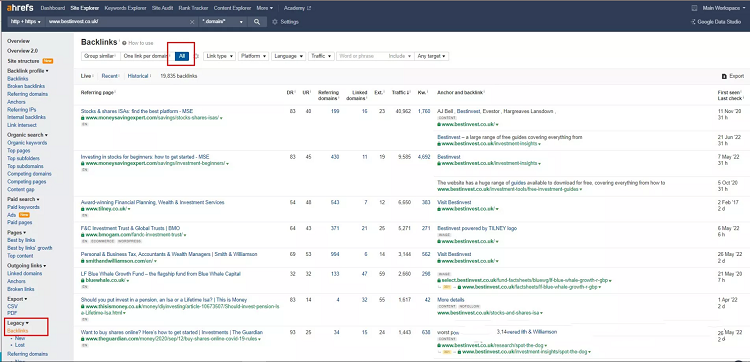Switch to the Recent backlinks tab
Screen dimensions: 750x362
pyautogui.click(x=110, y=76)
